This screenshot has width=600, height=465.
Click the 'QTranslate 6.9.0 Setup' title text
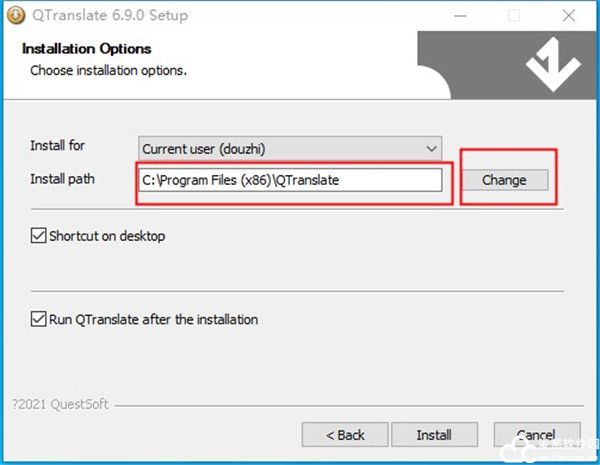point(111,16)
